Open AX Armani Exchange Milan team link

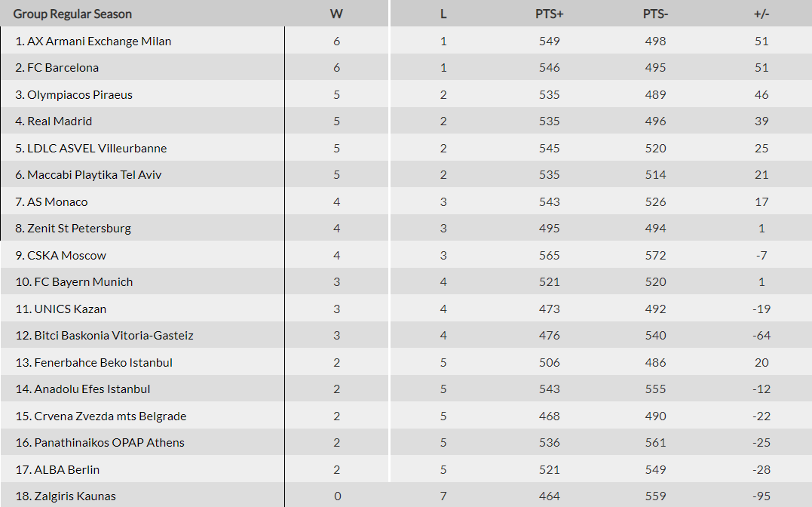point(99,41)
